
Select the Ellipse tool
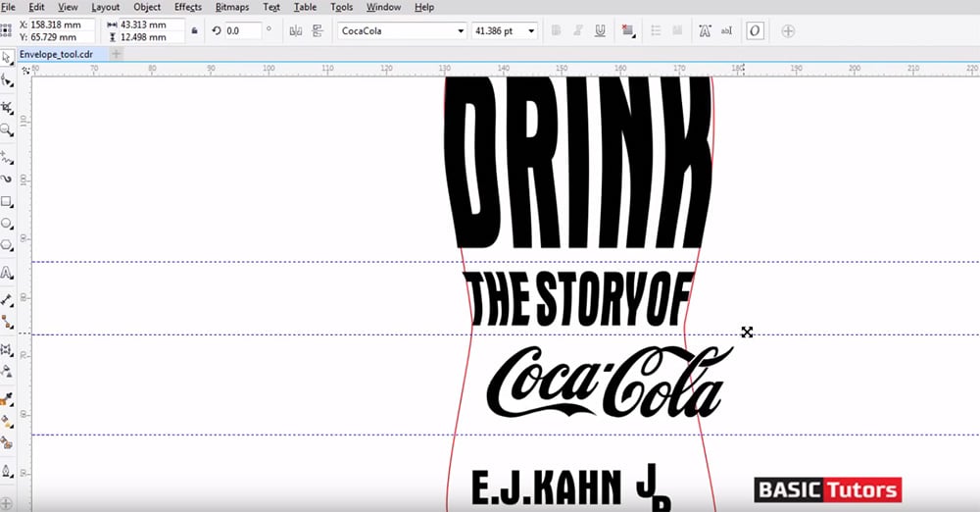click(x=7, y=224)
